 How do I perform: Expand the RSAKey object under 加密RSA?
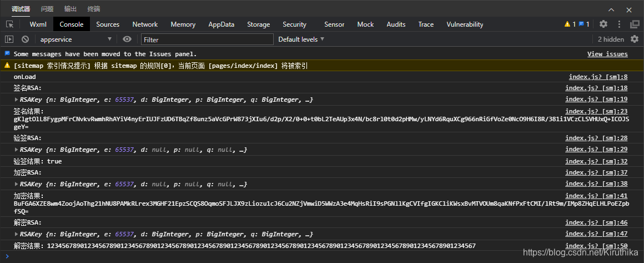[x=17, y=184]
